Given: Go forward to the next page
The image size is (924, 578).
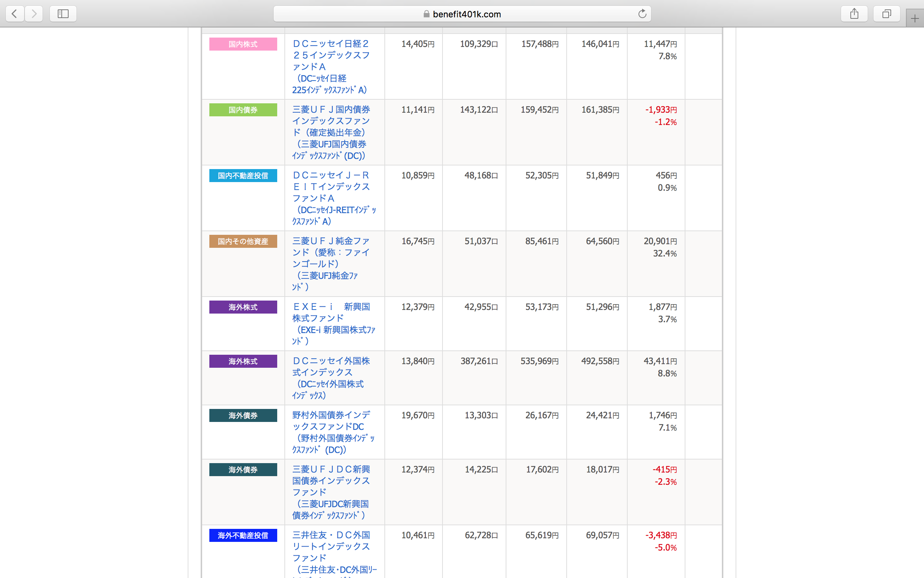Looking at the screenshot, I should coord(34,14).
